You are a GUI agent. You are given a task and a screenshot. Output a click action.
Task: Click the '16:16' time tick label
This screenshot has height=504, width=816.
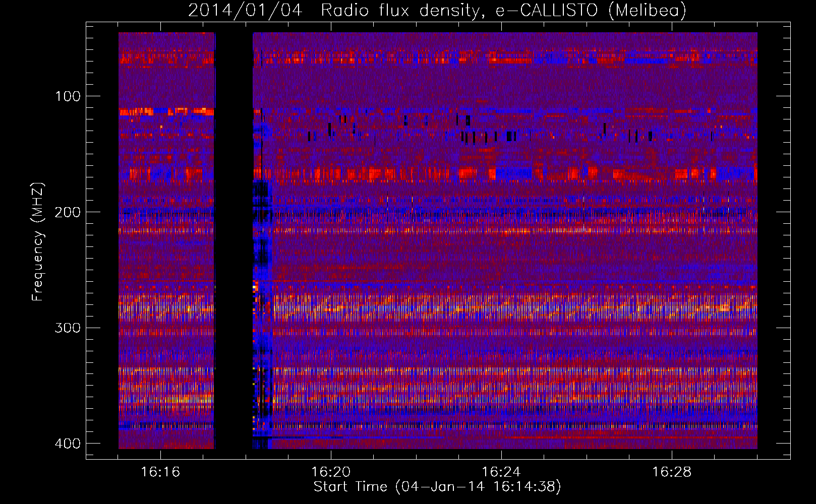(160, 472)
